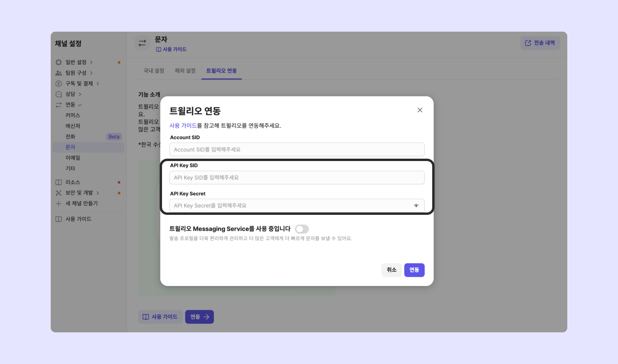Click 트윌리오 Messaging Service를 사용 중입니다 text
This screenshot has width=618, height=364.
click(x=230, y=229)
